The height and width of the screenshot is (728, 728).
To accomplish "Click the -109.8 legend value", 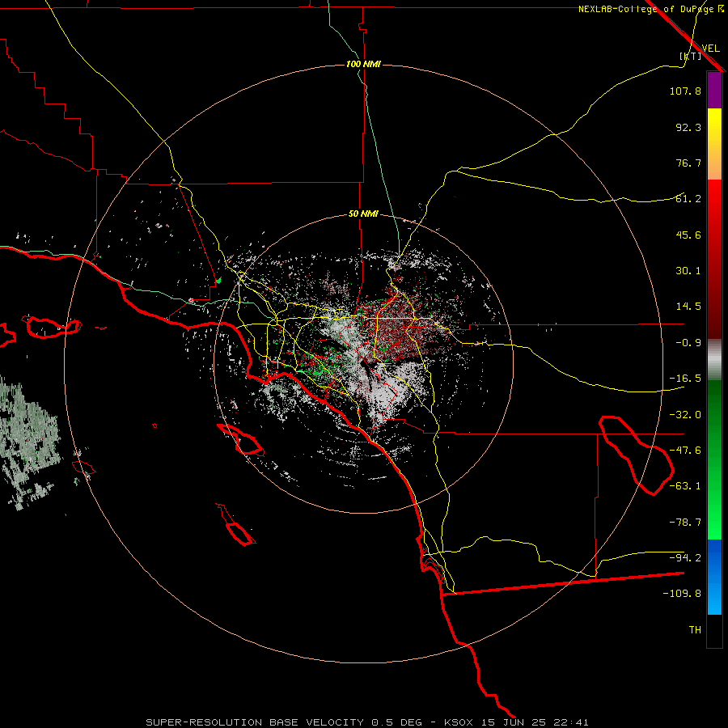I will coord(682,594).
